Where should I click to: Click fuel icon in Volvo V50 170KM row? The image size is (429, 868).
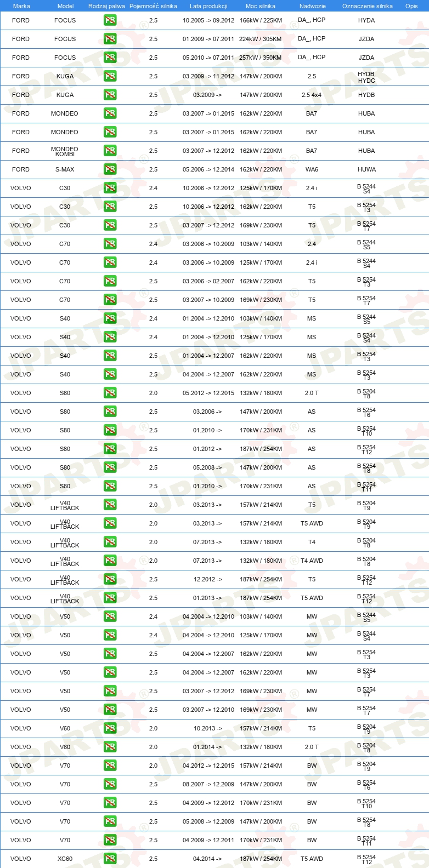(110, 635)
